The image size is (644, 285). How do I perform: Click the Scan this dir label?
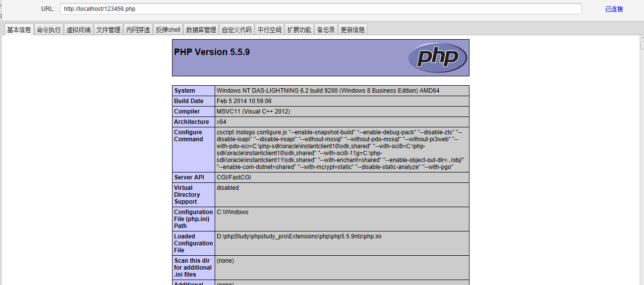click(x=193, y=268)
